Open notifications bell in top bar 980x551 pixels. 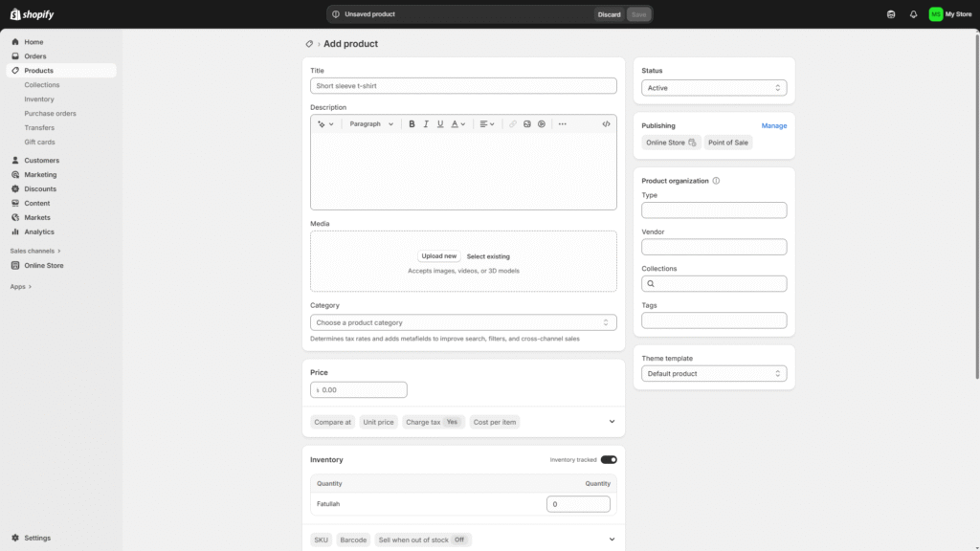coord(913,14)
